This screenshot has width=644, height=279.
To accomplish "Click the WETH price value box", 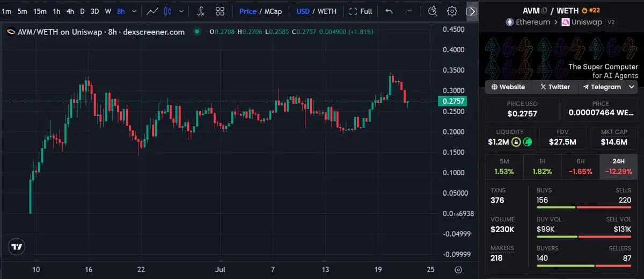I will pyautogui.click(x=601, y=109).
